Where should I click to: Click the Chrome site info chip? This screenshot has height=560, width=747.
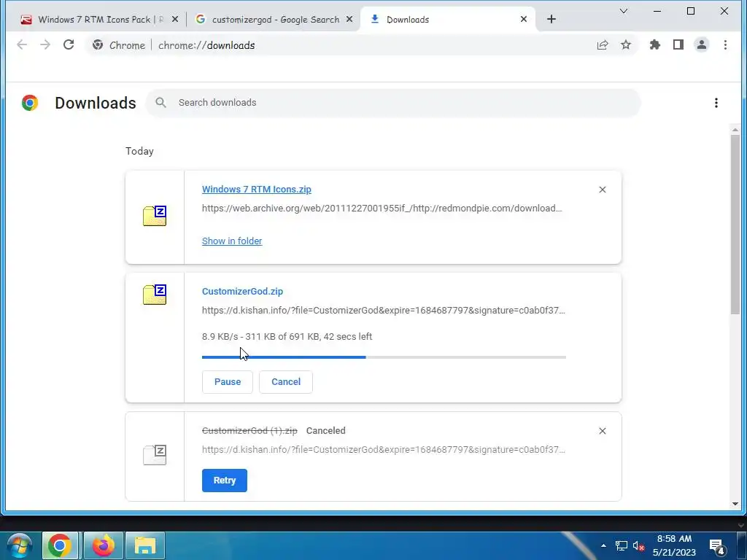(119, 45)
